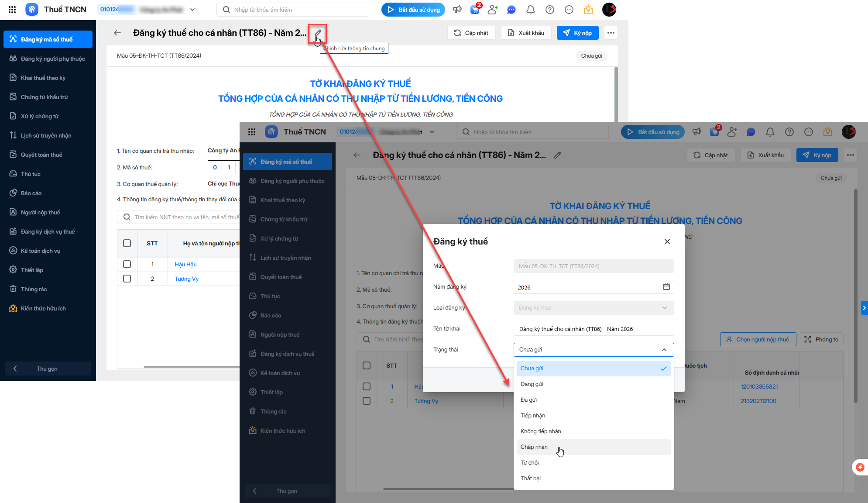This screenshot has height=503, width=868.
Task: Close the Đăng ký thuế dialog
Action: tap(667, 241)
